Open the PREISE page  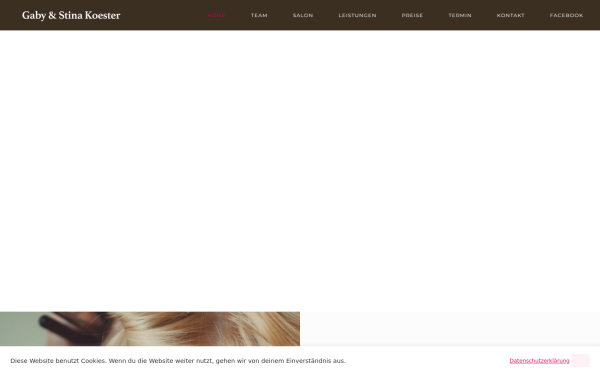(x=412, y=15)
